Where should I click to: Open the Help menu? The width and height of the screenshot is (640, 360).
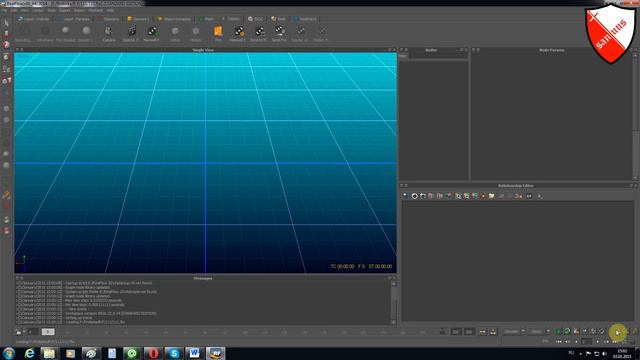110,10
